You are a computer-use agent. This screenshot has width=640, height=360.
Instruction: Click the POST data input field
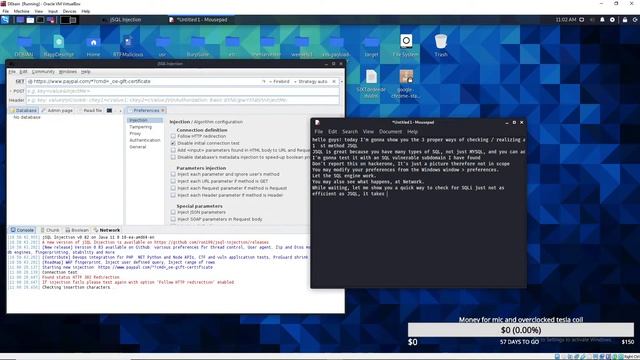182,91
